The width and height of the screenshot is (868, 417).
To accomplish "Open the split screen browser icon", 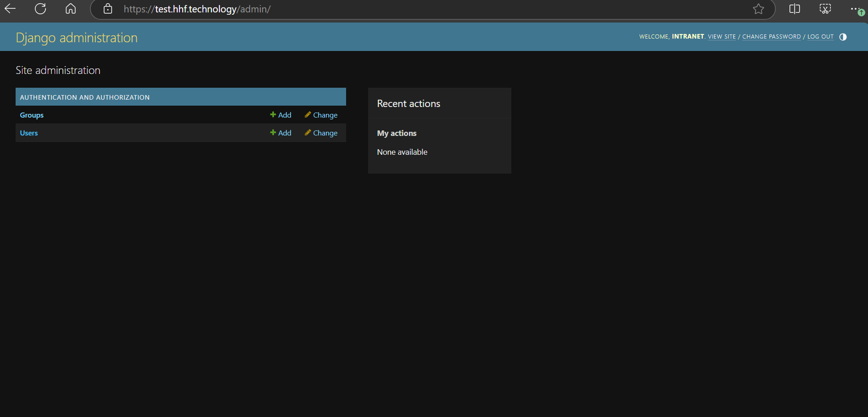I will click(x=795, y=9).
